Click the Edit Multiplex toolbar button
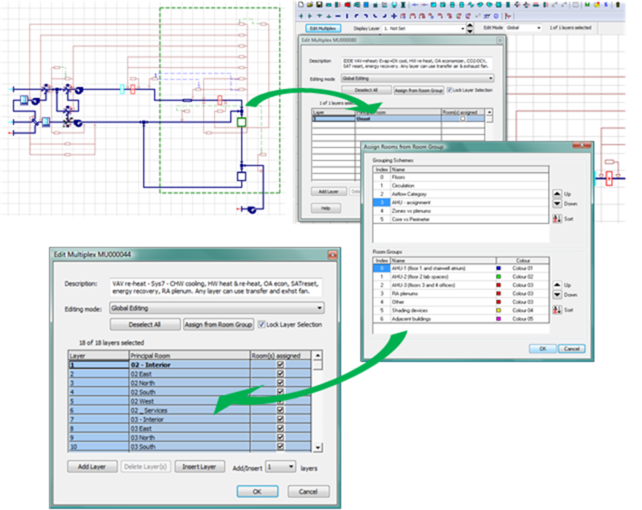642x510 pixels. (321, 28)
